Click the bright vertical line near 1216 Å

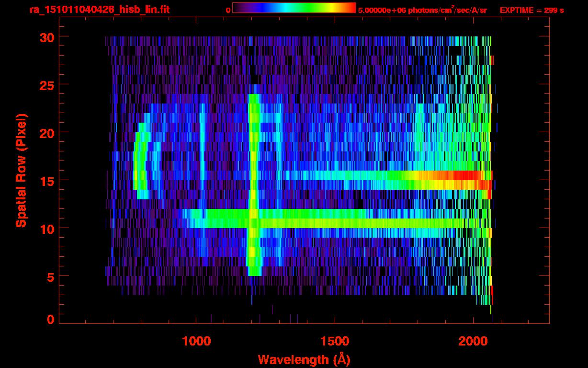[x=254, y=185]
